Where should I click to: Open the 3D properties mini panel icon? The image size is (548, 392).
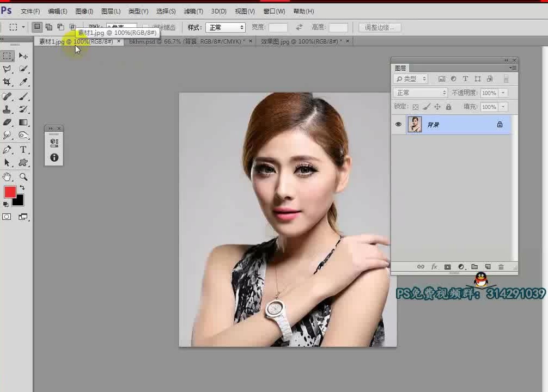tap(54, 143)
